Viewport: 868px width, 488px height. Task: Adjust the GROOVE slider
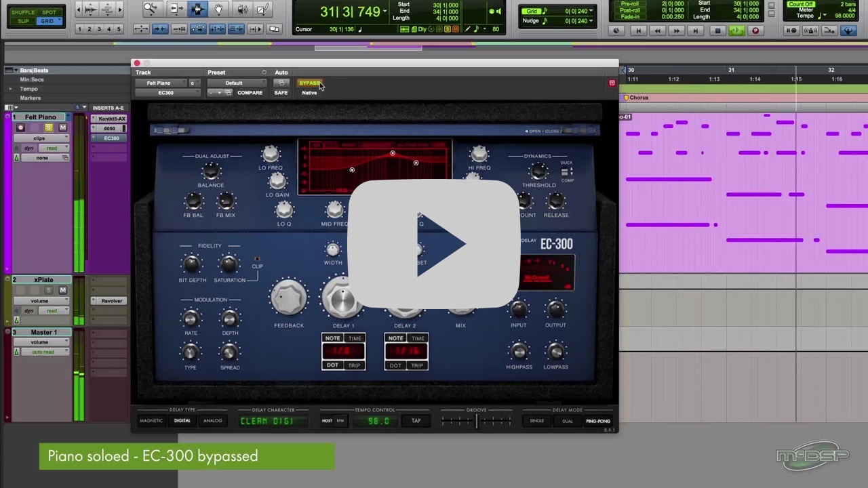pyautogui.click(x=476, y=421)
